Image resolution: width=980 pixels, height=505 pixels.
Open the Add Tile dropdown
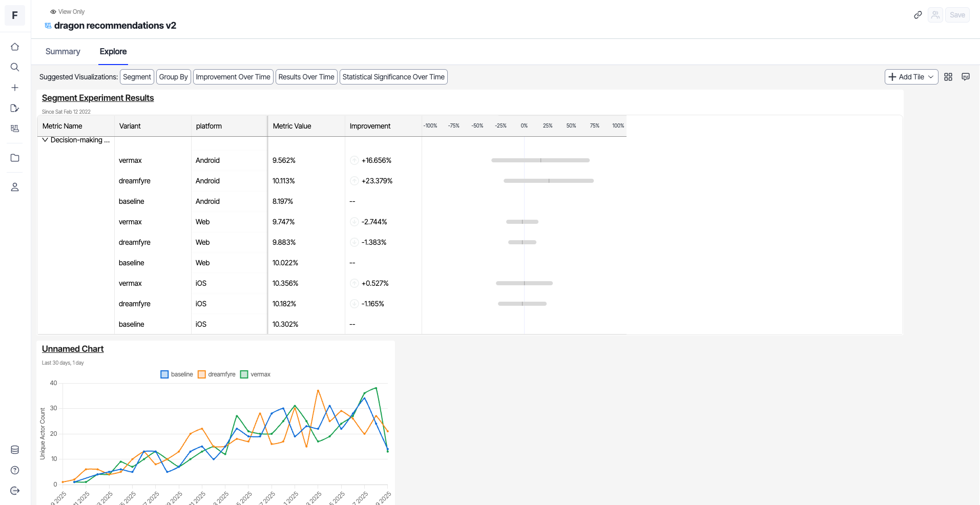coord(911,77)
